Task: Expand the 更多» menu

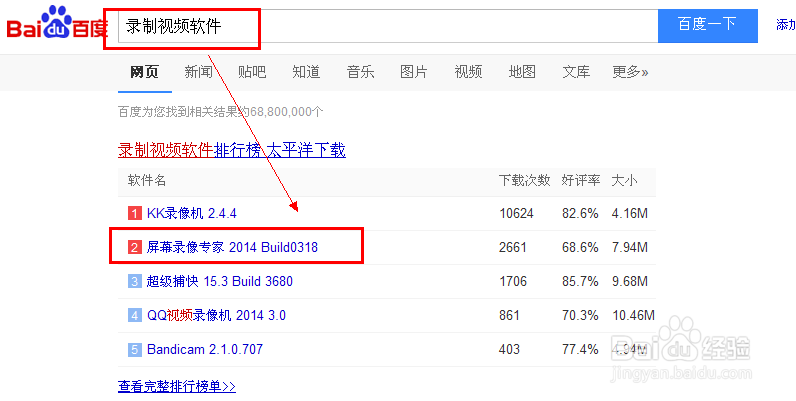Action: pos(630,72)
